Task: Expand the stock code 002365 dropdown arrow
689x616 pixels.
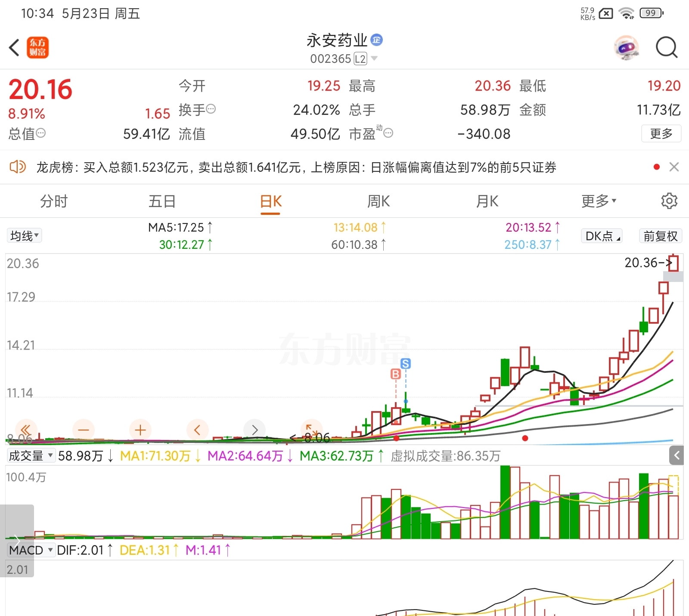Action: pyautogui.click(x=374, y=59)
